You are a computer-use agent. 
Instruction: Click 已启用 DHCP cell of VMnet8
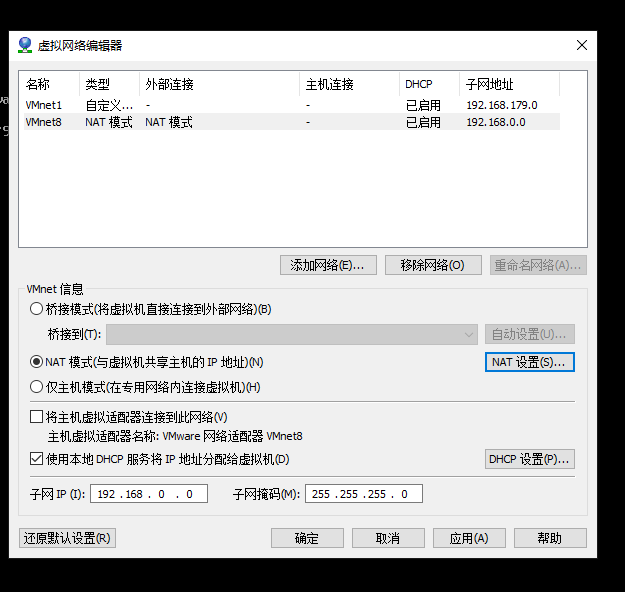423,122
